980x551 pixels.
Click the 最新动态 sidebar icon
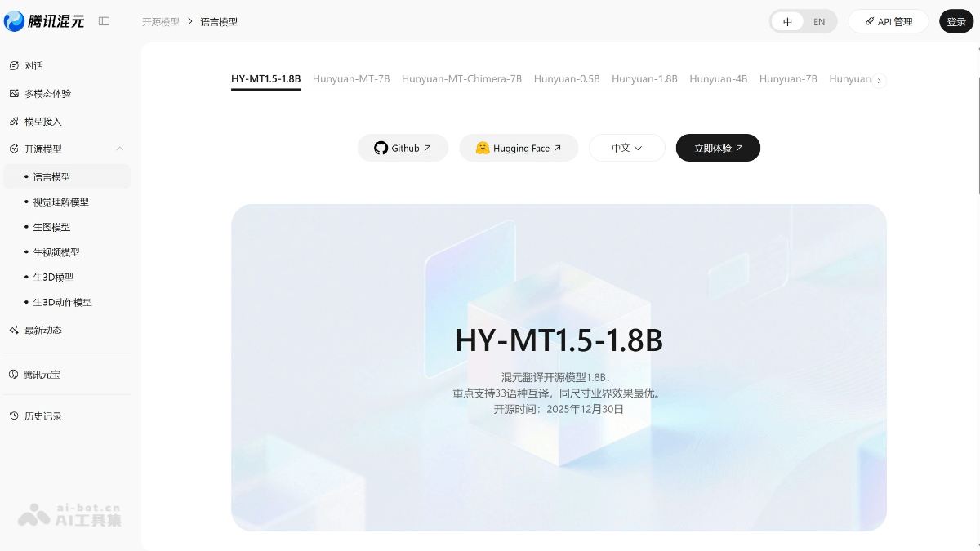pos(42,330)
